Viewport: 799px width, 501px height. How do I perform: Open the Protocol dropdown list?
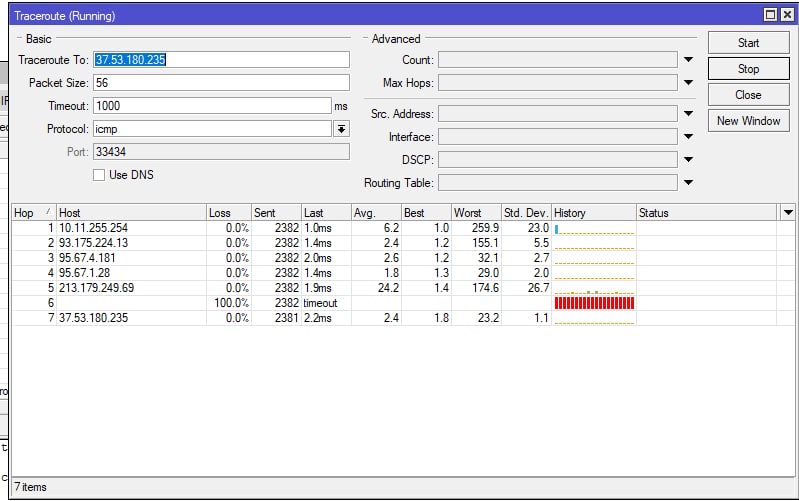click(341, 129)
